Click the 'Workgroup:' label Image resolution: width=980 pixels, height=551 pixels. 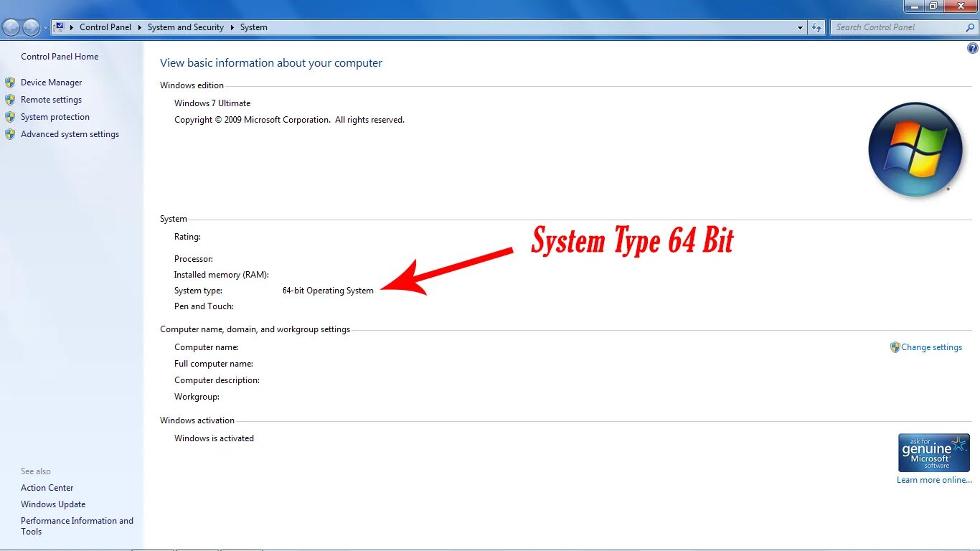(x=197, y=397)
